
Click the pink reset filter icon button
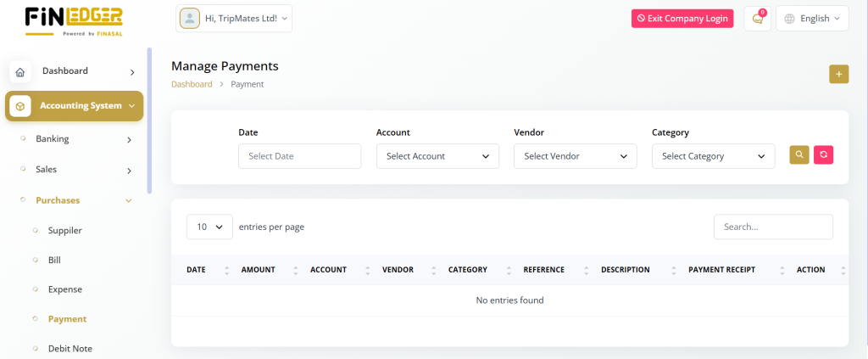823,154
